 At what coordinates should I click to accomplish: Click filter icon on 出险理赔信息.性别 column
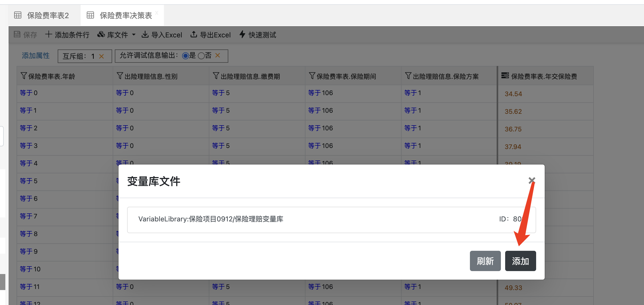pos(120,76)
